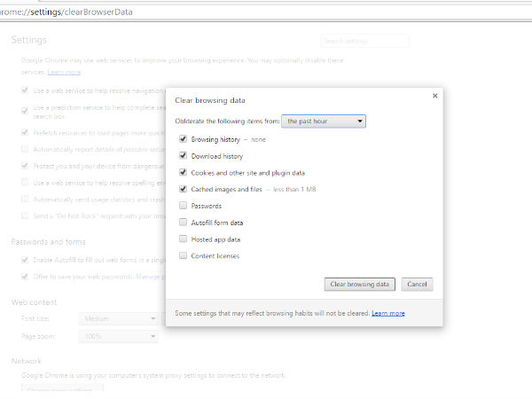This screenshot has height=399, width=532.
Task: Enable Hosted app data checkbox
Action: [x=183, y=239]
